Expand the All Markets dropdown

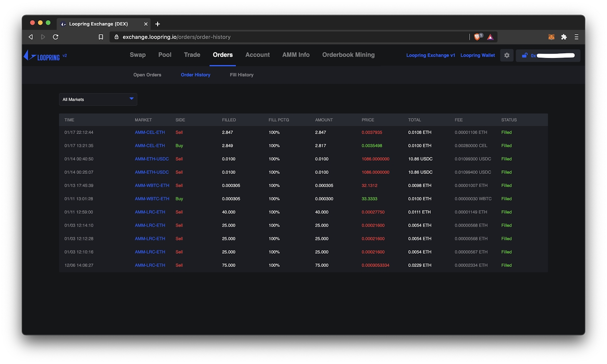[x=98, y=100]
